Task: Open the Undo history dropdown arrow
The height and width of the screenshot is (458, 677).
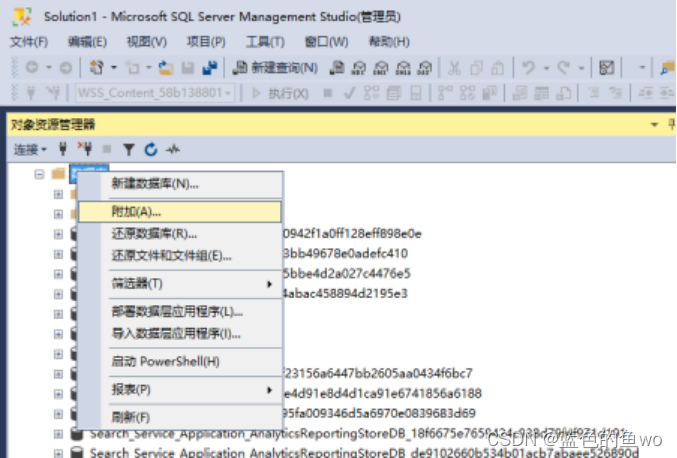Action: [x=546, y=68]
